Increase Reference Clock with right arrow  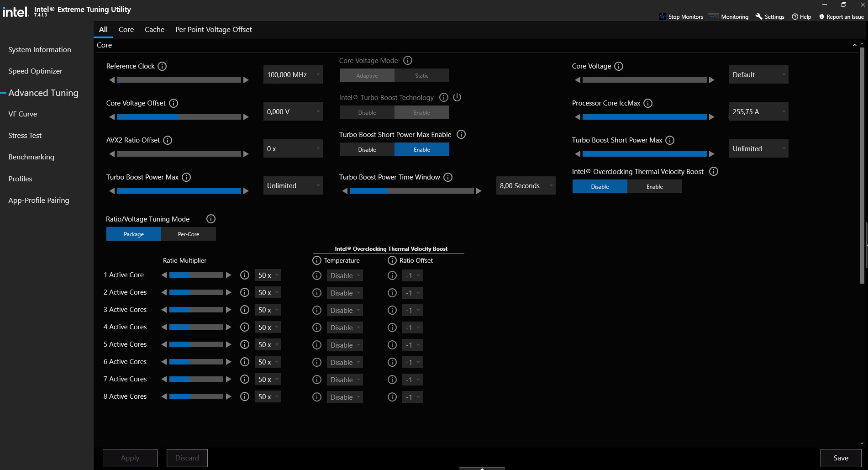tap(246, 80)
